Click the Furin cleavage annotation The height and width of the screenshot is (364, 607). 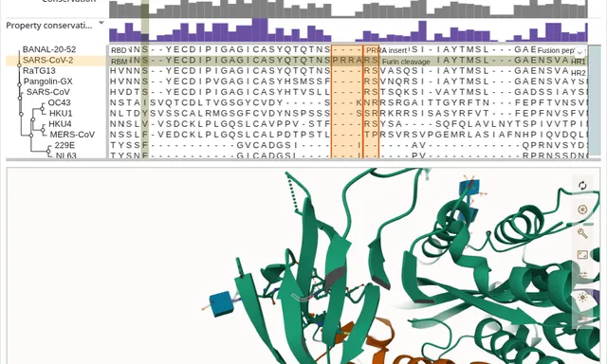(406, 62)
